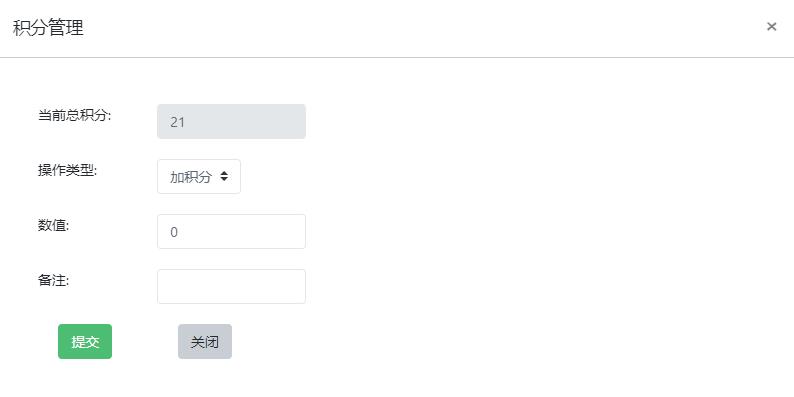Click the 数值 input field
Screen dimensions: 794x397
click(231, 231)
